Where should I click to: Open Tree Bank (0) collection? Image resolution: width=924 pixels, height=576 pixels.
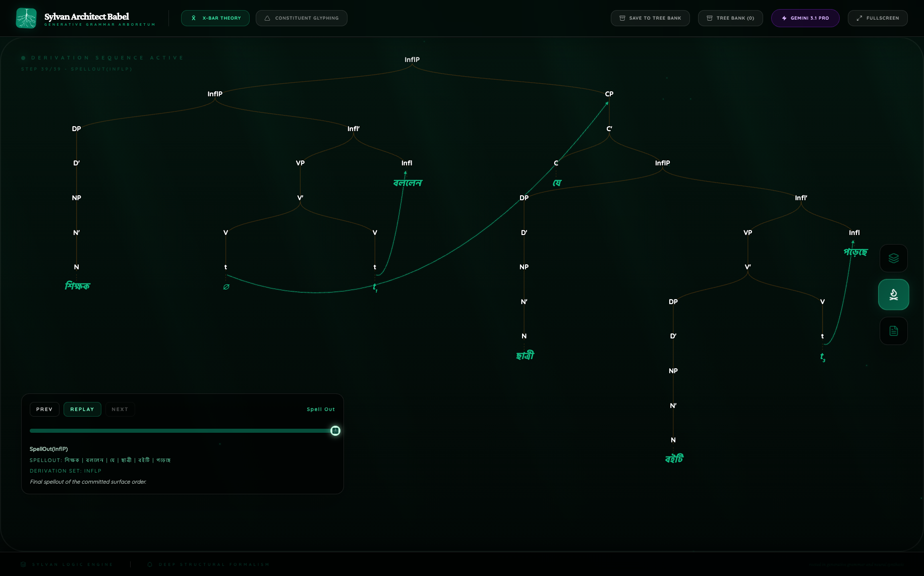(730, 18)
